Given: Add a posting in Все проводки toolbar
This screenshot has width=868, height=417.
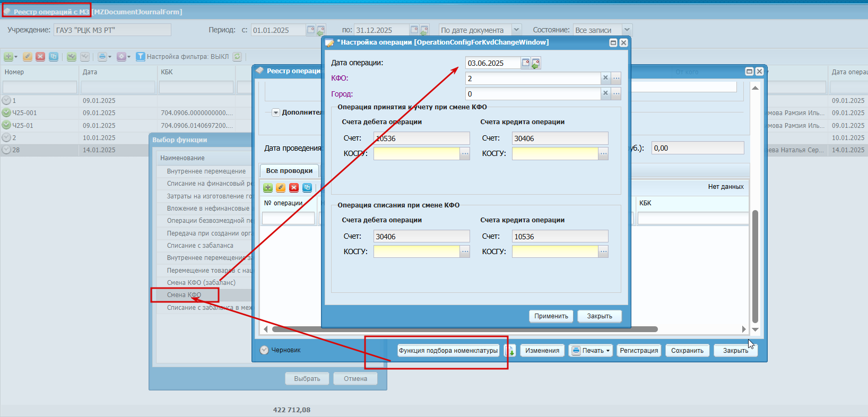Looking at the screenshot, I should (x=268, y=188).
